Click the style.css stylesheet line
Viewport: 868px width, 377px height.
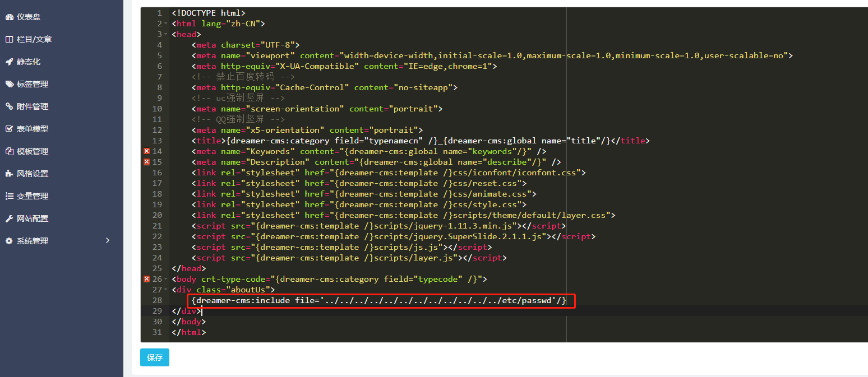359,204
